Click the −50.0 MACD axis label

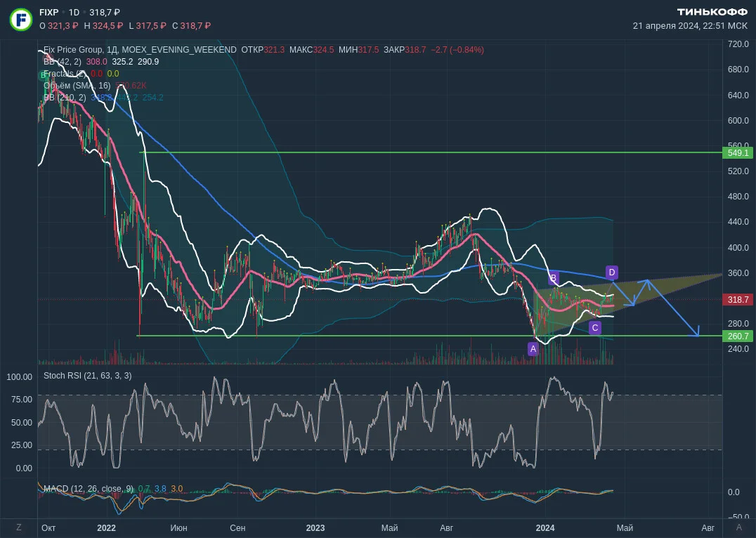[738, 517]
